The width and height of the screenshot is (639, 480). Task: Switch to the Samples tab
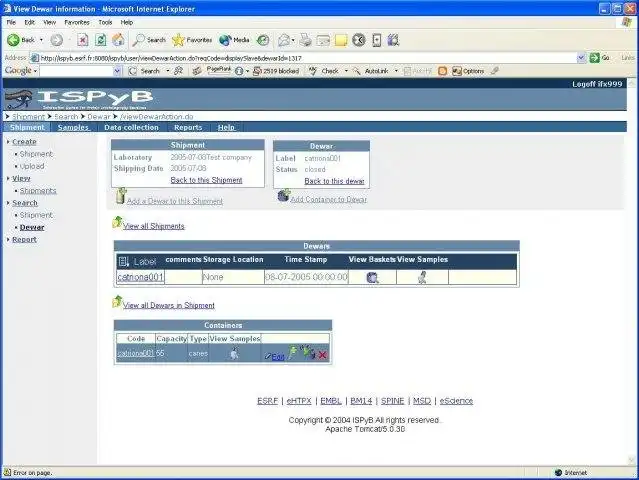(x=73, y=128)
